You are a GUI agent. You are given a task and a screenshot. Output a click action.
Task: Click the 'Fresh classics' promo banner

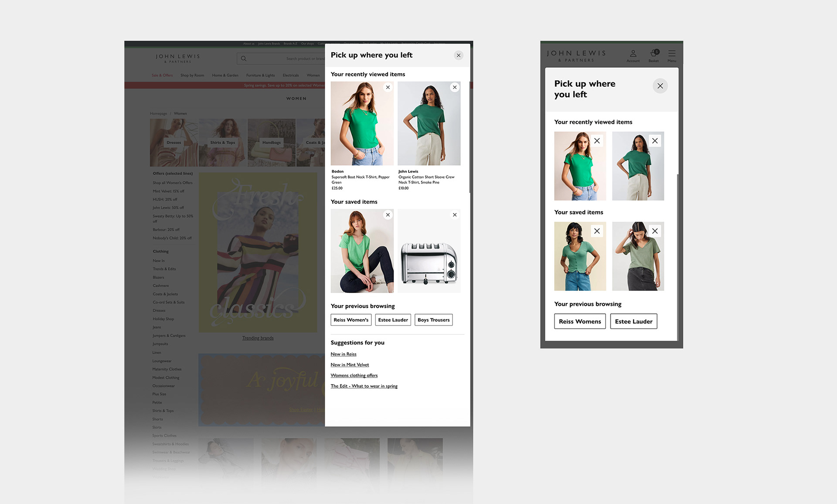pyautogui.click(x=258, y=252)
